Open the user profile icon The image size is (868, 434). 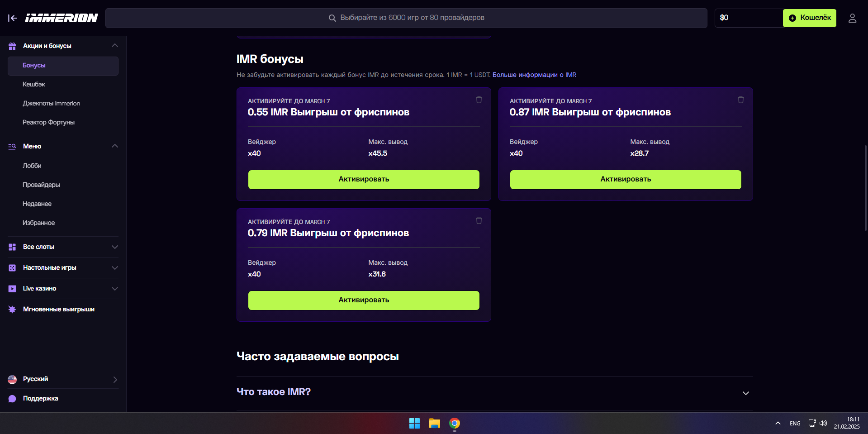(x=852, y=18)
